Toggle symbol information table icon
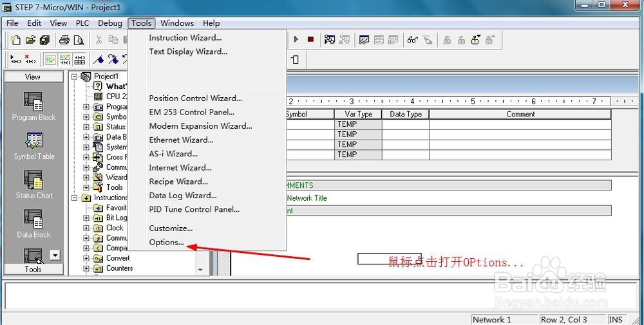The height and width of the screenshot is (325, 644). tap(80, 60)
